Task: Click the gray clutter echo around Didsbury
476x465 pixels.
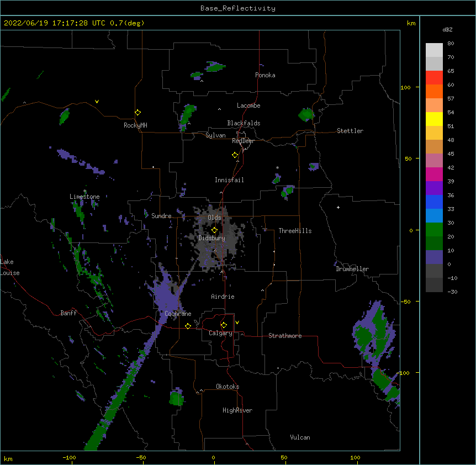Action: pyautogui.click(x=217, y=238)
